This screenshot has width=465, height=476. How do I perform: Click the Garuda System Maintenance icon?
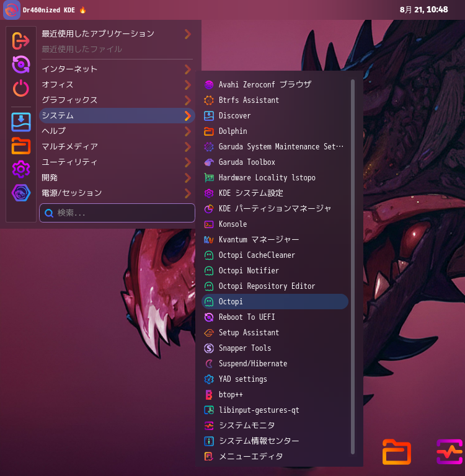(209, 147)
